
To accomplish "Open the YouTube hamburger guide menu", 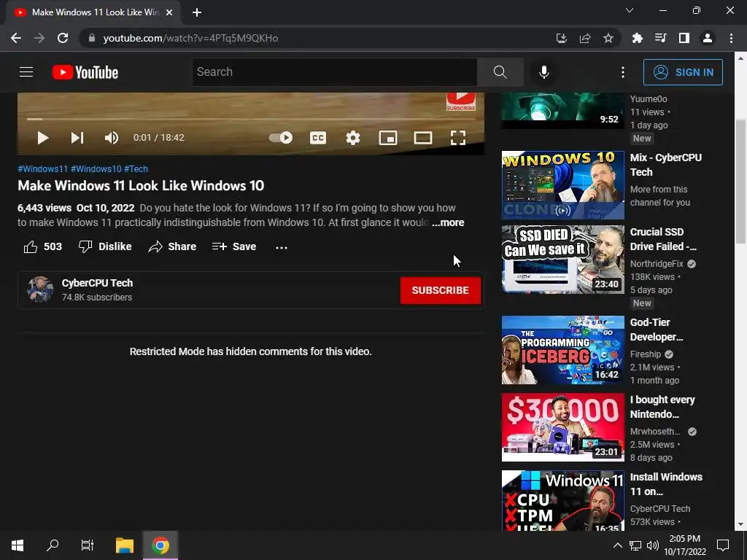I will pos(26,72).
